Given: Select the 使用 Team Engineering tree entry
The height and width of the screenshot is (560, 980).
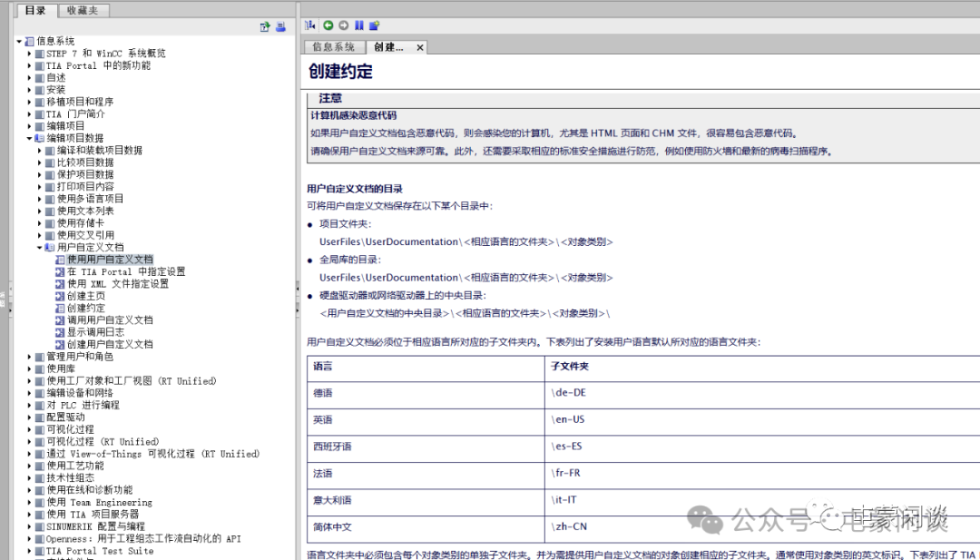Looking at the screenshot, I should (100, 503).
